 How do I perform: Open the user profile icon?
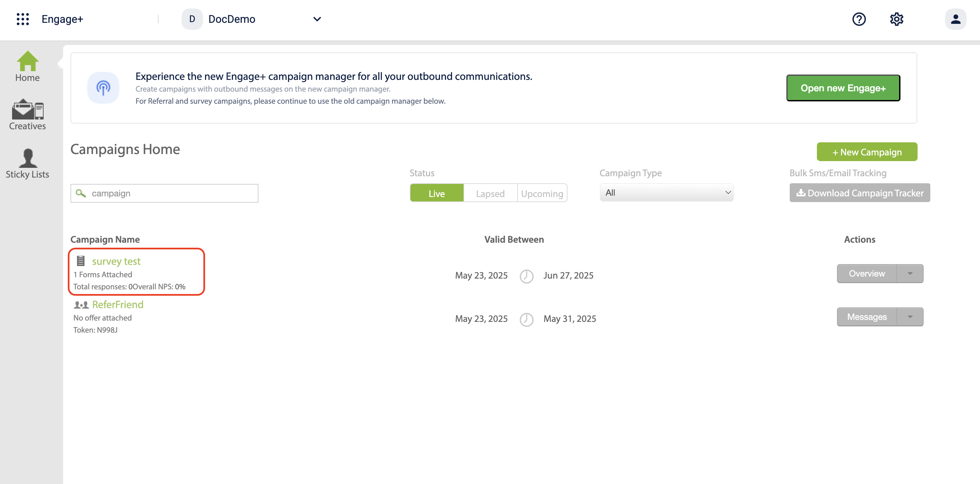[x=955, y=19]
